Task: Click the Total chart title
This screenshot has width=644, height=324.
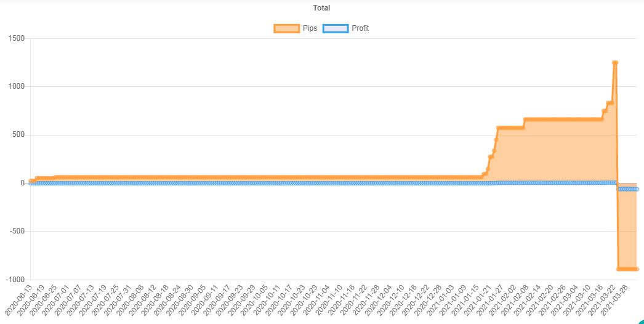Action: point(321,8)
